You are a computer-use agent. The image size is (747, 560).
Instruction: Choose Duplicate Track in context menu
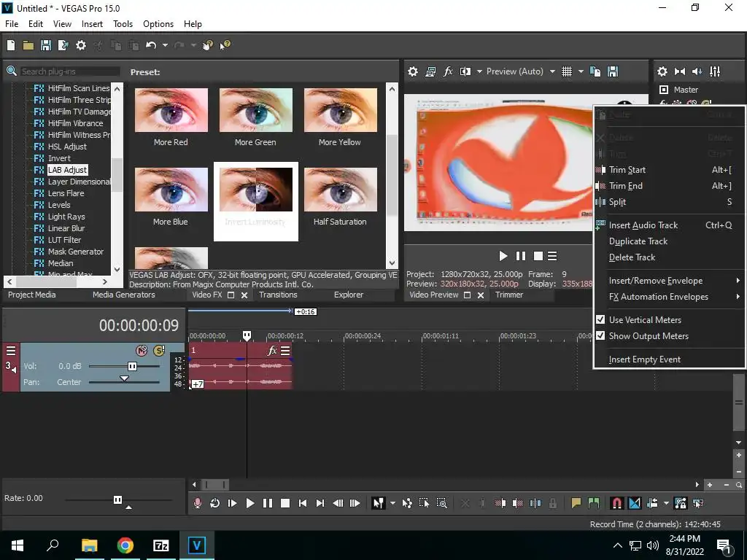[x=670, y=241]
